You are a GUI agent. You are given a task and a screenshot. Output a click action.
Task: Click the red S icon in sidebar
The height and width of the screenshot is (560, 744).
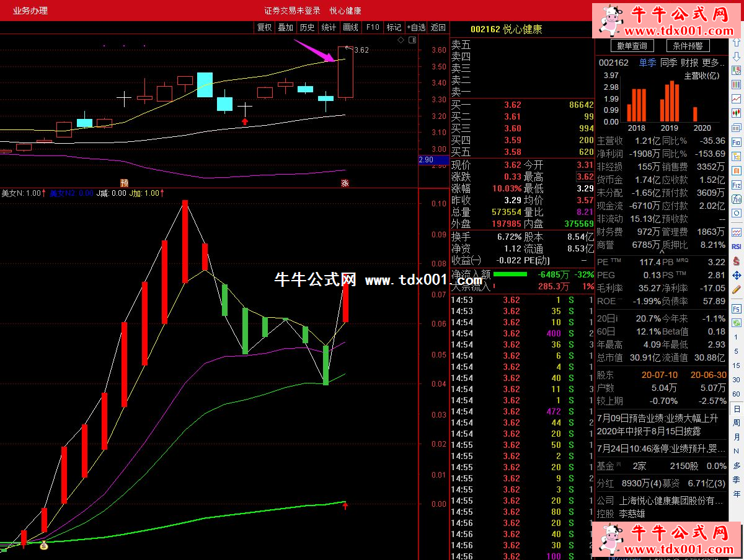click(737, 261)
